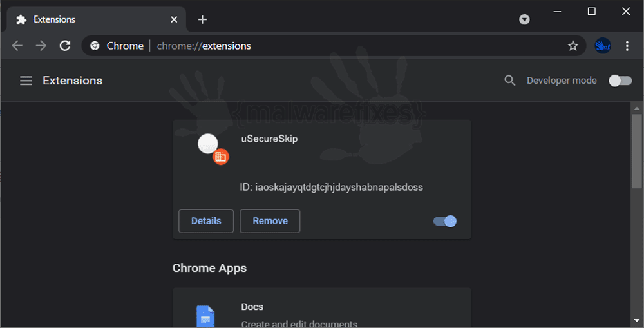Open the Chrome profile avatar

click(x=603, y=46)
